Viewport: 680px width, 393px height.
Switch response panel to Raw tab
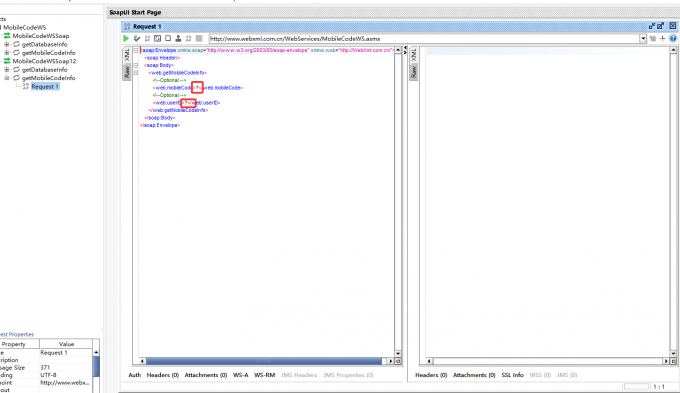[x=414, y=72]
